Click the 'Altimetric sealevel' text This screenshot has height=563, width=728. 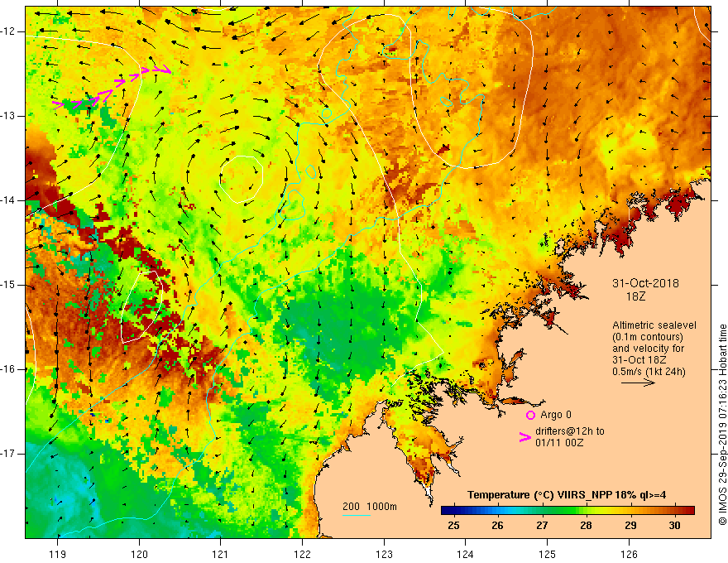654,325
